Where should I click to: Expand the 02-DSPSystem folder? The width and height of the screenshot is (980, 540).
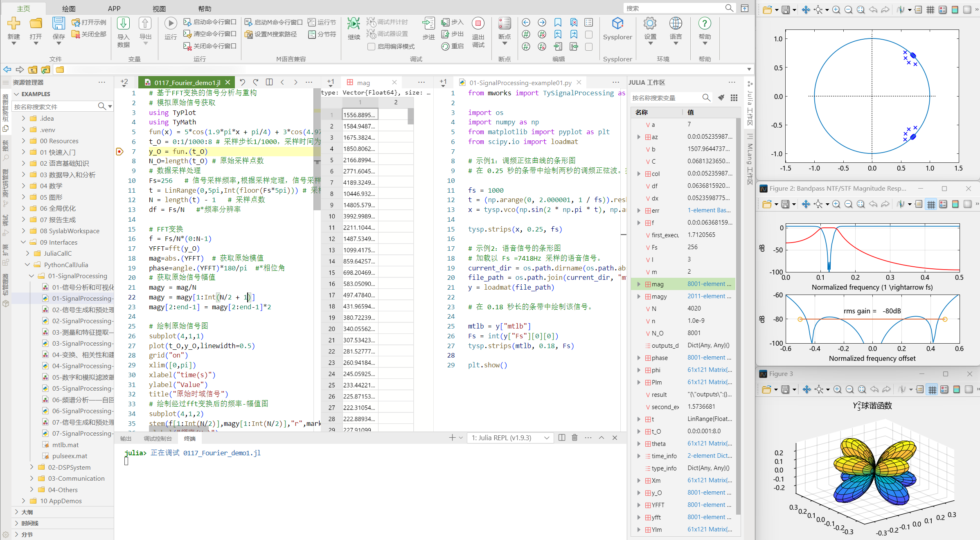(x=32, y=467)
